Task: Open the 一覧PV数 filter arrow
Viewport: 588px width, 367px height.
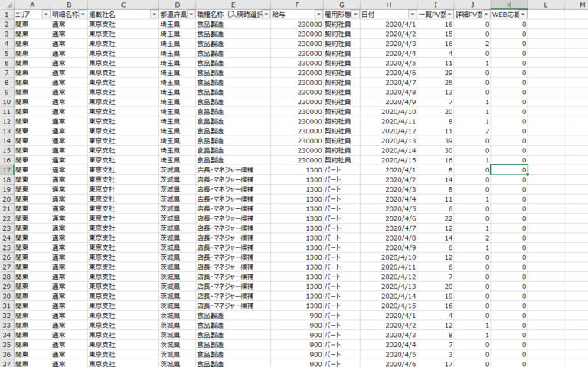Action: point(449,15)
